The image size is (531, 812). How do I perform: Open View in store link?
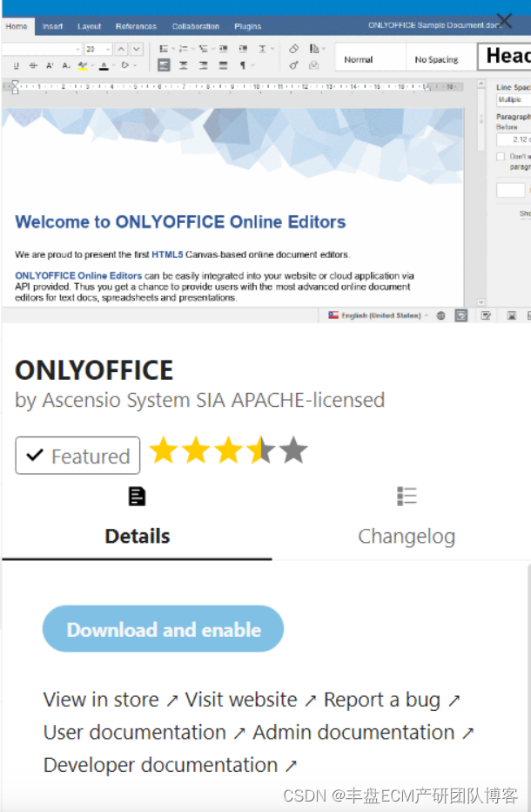111,700
